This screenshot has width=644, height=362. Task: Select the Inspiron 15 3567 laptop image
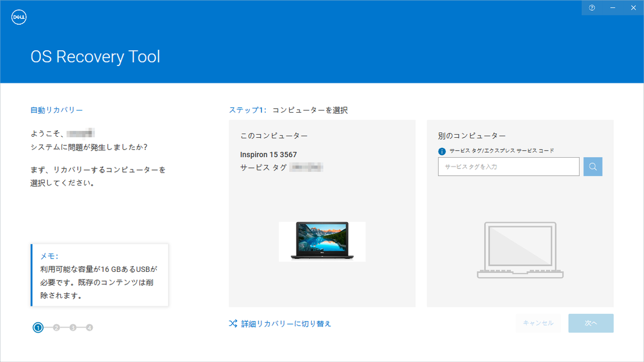(x=322, y=241)
